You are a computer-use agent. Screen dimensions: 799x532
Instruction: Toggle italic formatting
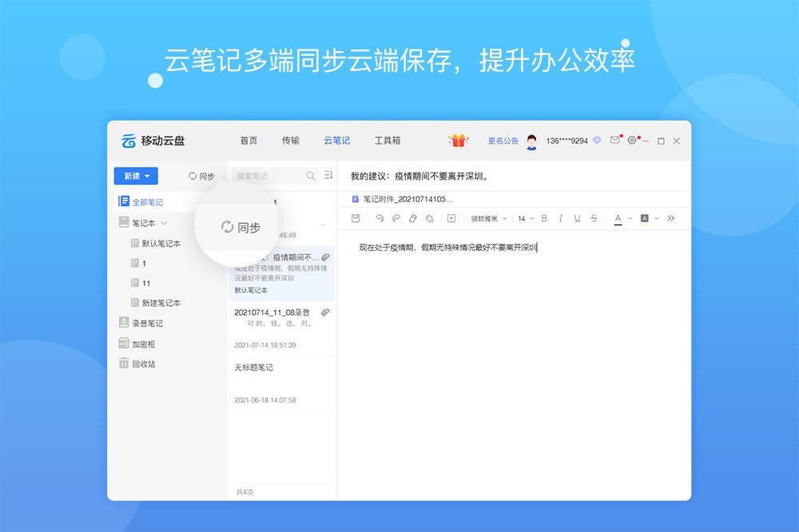point(561,218)
